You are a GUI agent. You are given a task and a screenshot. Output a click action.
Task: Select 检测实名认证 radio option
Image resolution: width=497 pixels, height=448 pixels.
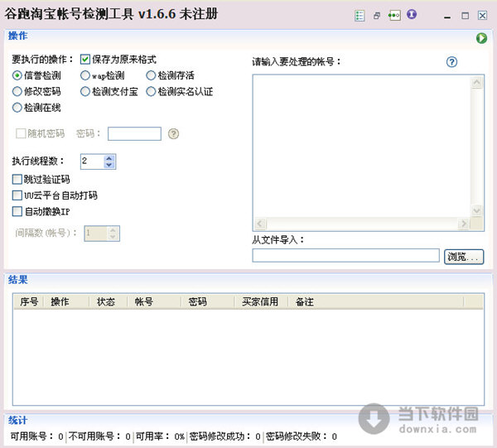click(151, 92)
